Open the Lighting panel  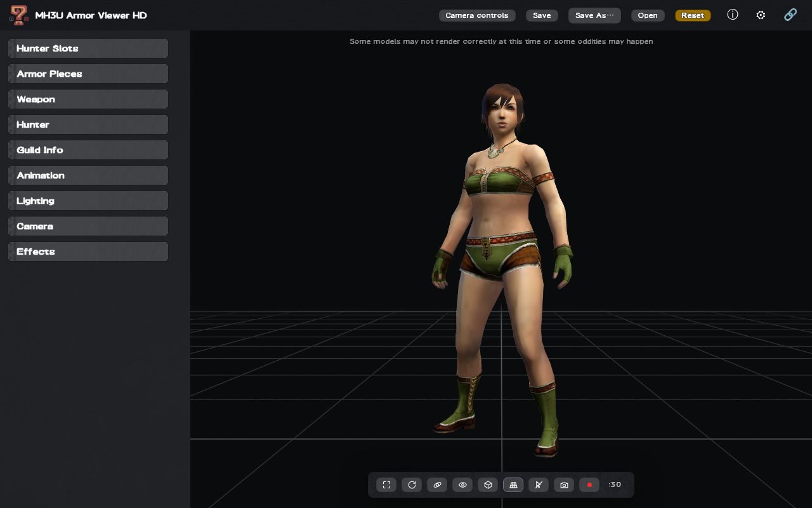88,201
